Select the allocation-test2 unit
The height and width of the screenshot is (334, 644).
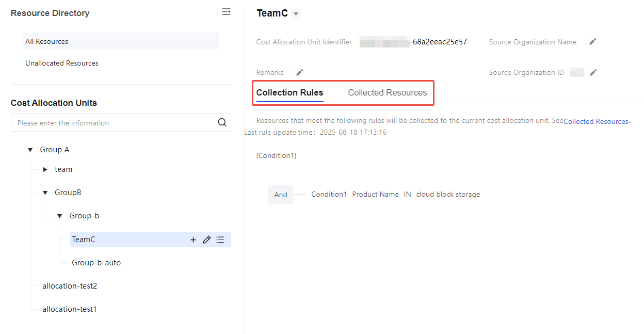tap(70, 286)
